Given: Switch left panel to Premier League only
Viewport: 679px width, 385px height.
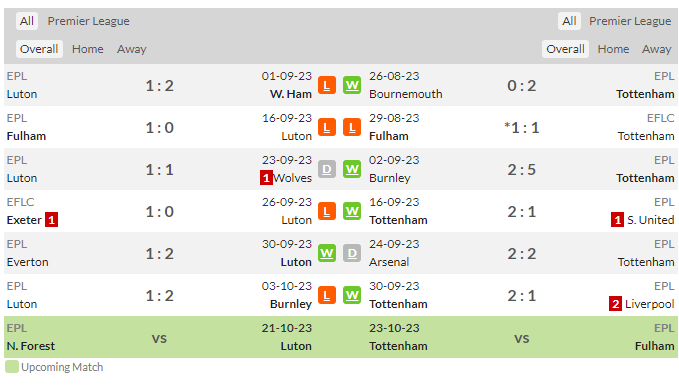Looking at the screenshot, I should pos(88,21).
